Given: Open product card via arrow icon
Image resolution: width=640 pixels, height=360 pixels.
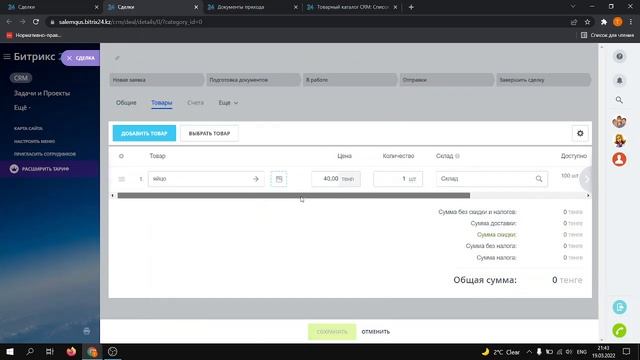Looking at the screenshot, I should click(256, 179).
